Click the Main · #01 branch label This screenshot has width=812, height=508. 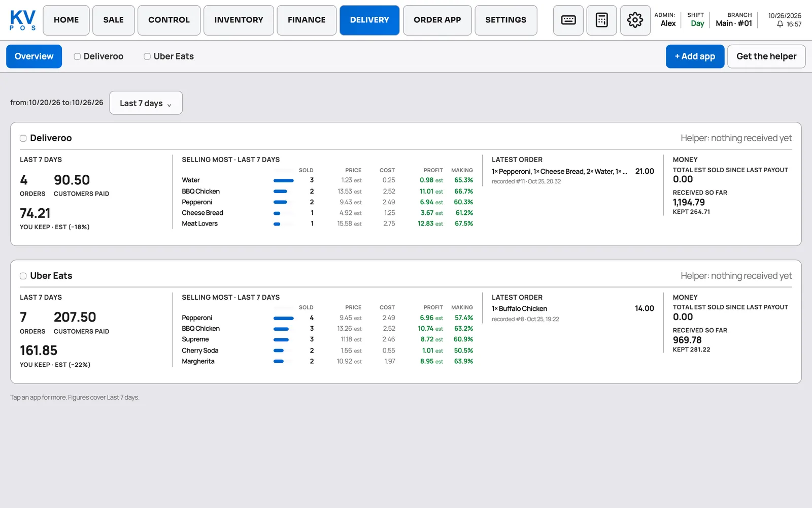(734, 23)
